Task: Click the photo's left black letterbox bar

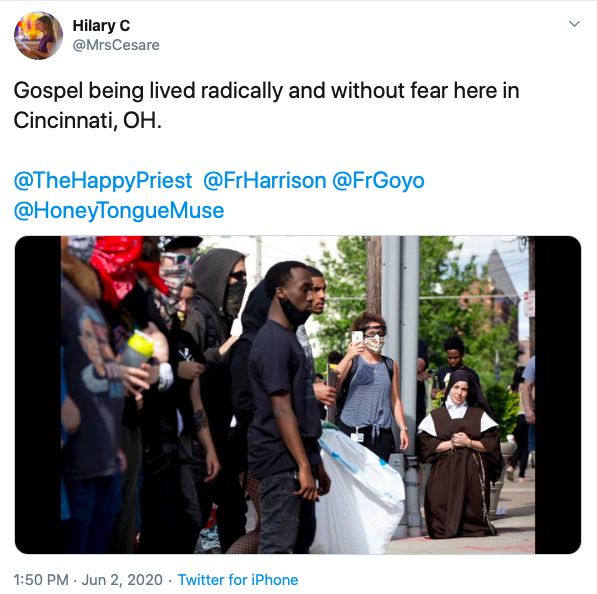Action: pyautogui.click(x=38, y=395)
